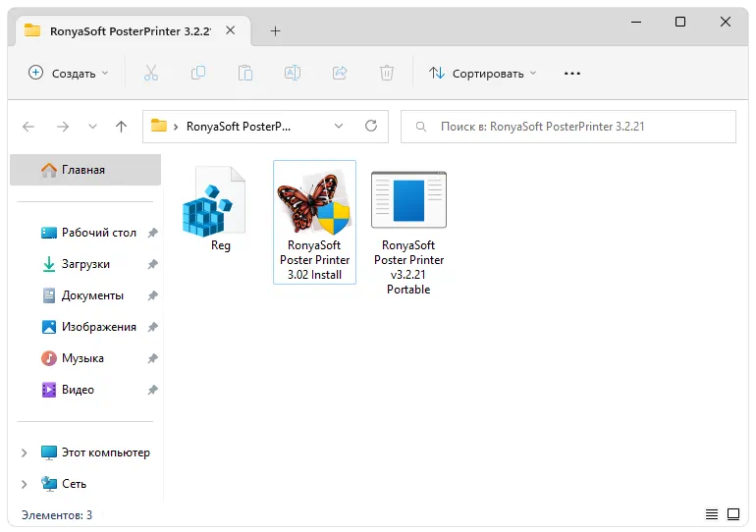Open Видео in sidebar

[79, 390]
